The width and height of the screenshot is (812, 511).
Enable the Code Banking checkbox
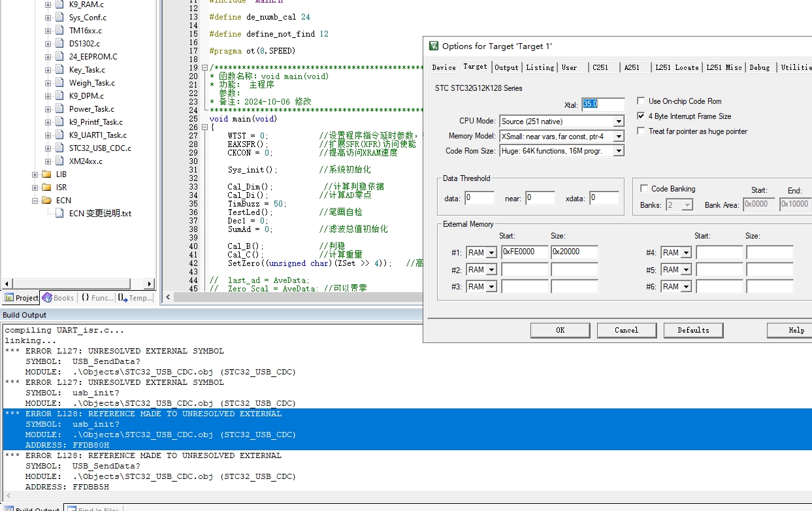[645, 189]
